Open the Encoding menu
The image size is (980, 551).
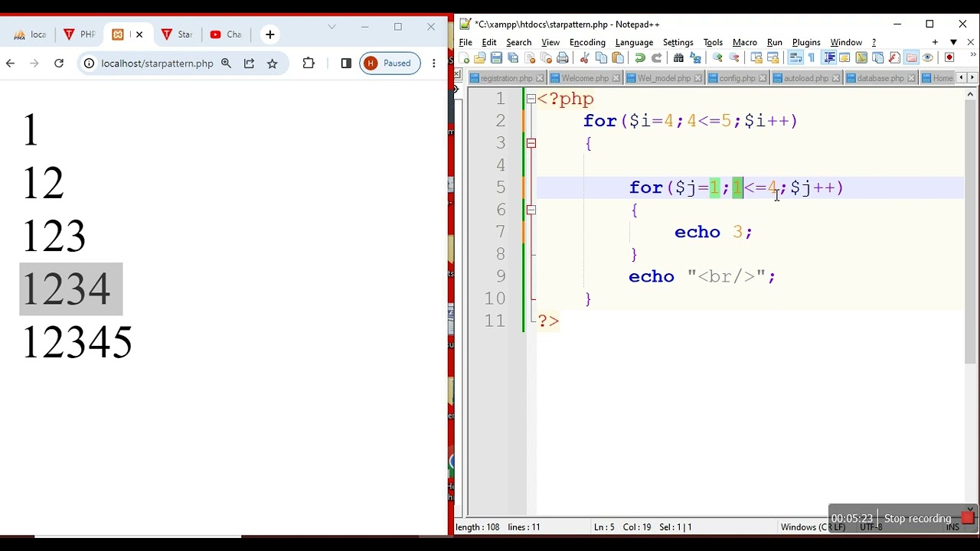pos(587,42)
